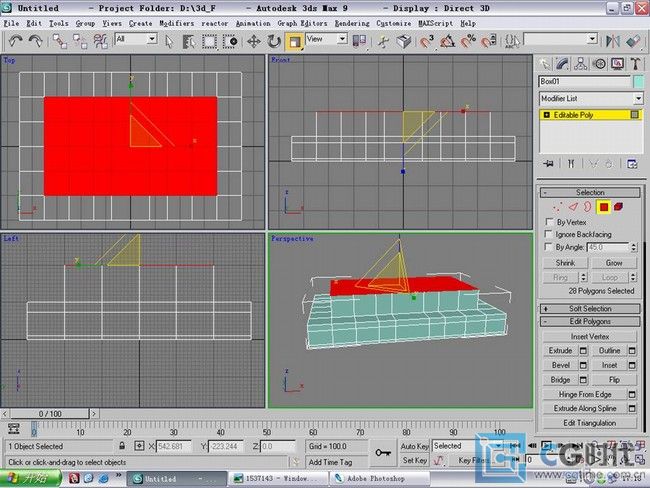This screenshot has width=650, height=488.
Task: Open the Rendering menu
Action: point(352,23)
